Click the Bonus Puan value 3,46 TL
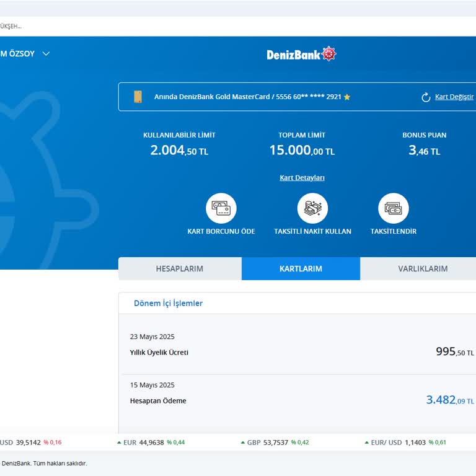 424,150
